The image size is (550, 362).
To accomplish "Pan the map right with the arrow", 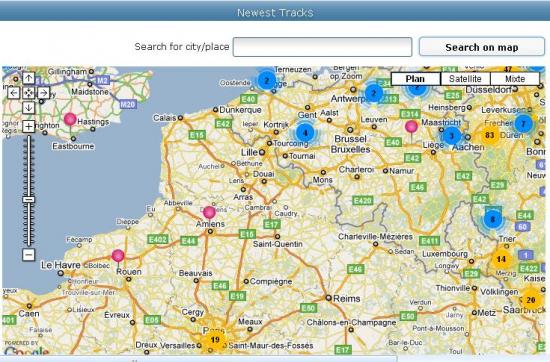I will 43,93.
